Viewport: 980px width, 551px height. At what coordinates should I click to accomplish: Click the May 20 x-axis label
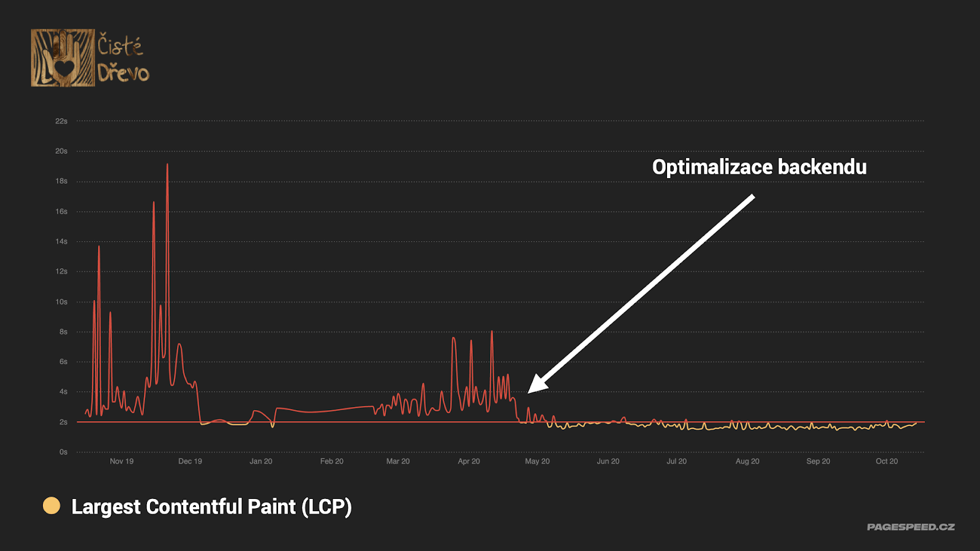point(537,461)
